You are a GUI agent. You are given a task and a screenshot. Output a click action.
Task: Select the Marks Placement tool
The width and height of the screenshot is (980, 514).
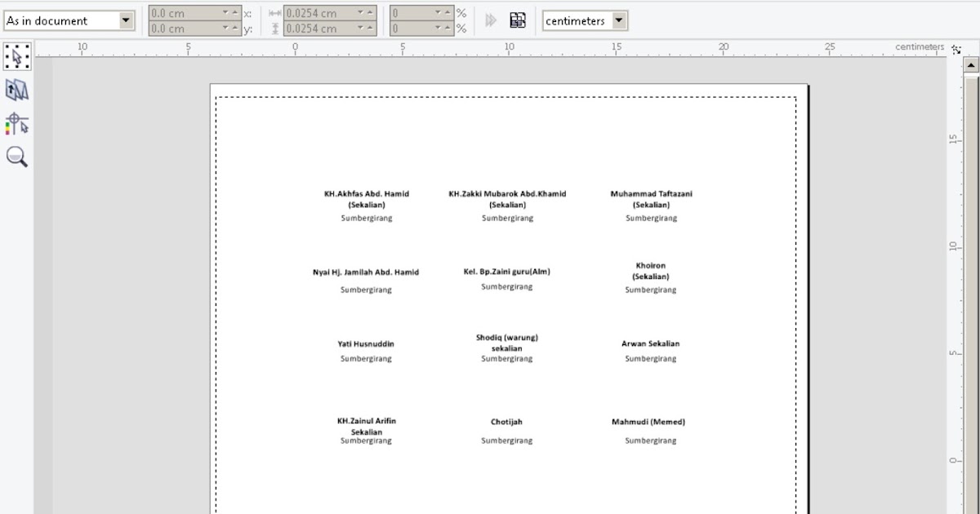pyautogui.click(x=17, y=123)
